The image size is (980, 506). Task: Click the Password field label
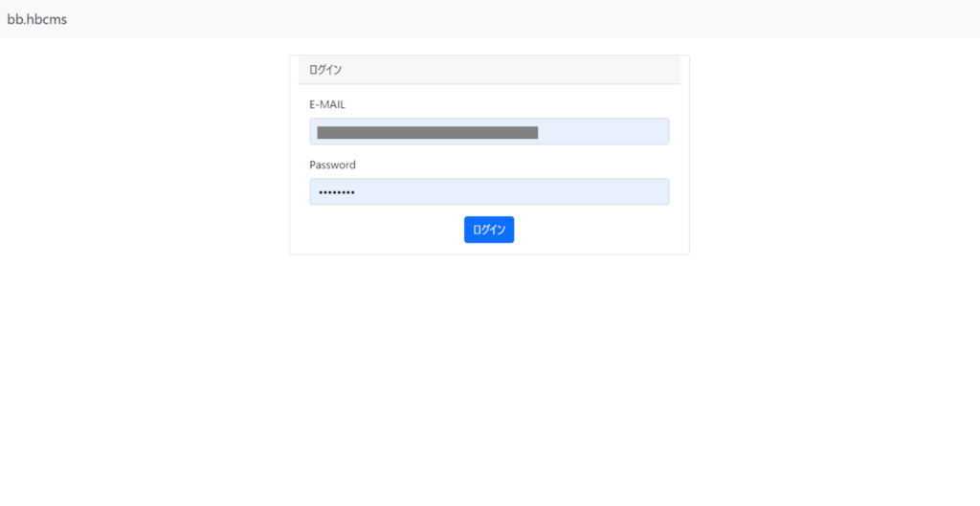(x=332, y=165)
